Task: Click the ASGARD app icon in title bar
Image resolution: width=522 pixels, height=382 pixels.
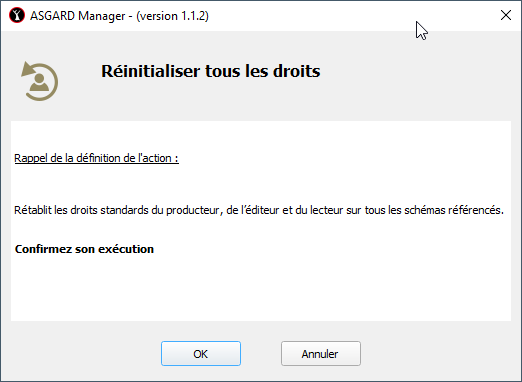Action: click(x=17, y=15)
